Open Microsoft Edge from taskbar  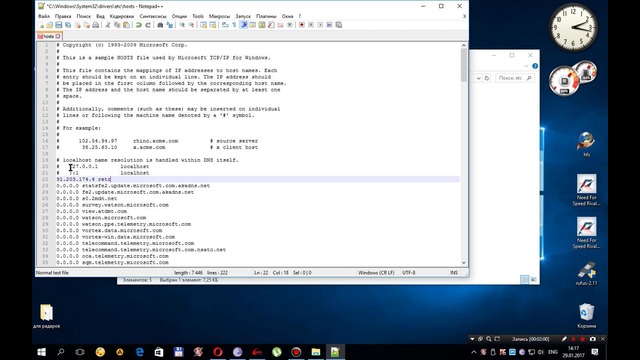pyautogui.click(x=140, y=352)
